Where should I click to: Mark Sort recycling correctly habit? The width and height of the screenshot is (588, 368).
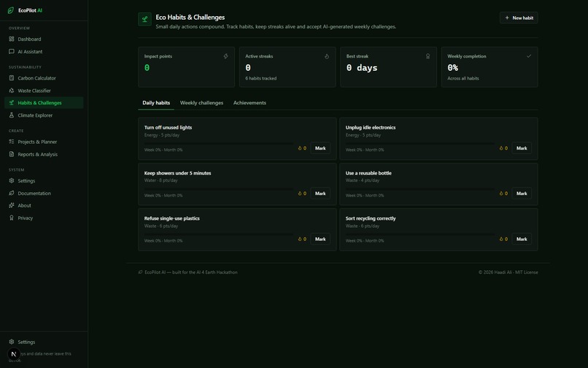(522, 239)
